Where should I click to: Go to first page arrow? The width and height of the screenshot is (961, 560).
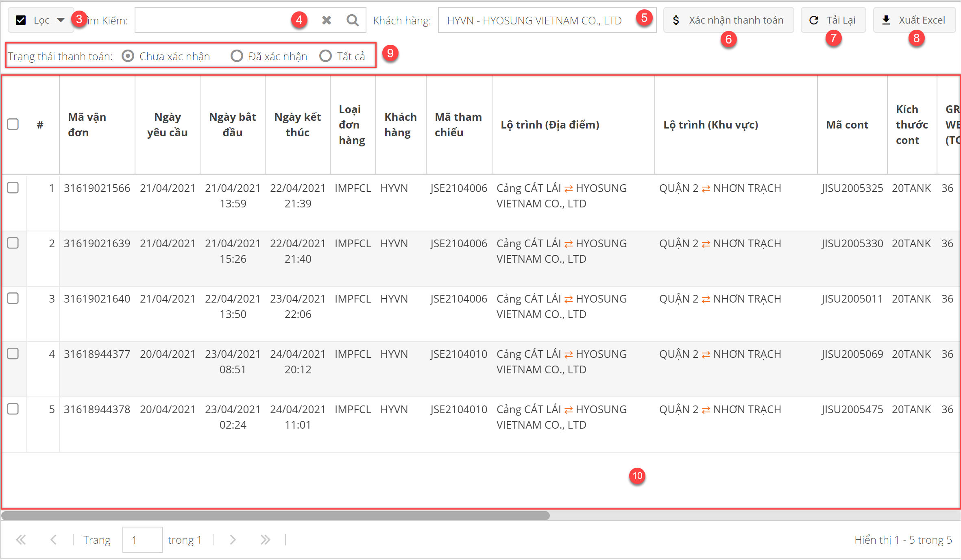click(x=21, y=540)
